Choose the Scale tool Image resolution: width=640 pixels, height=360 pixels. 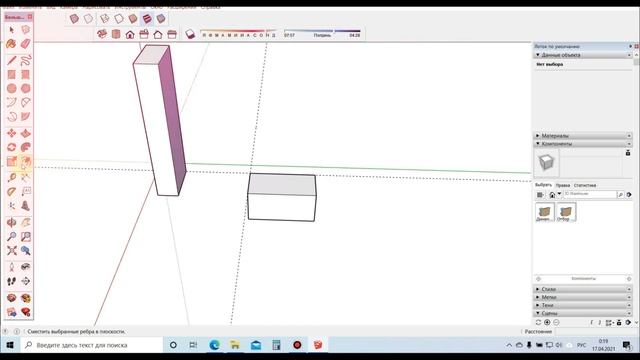point(11,162)
